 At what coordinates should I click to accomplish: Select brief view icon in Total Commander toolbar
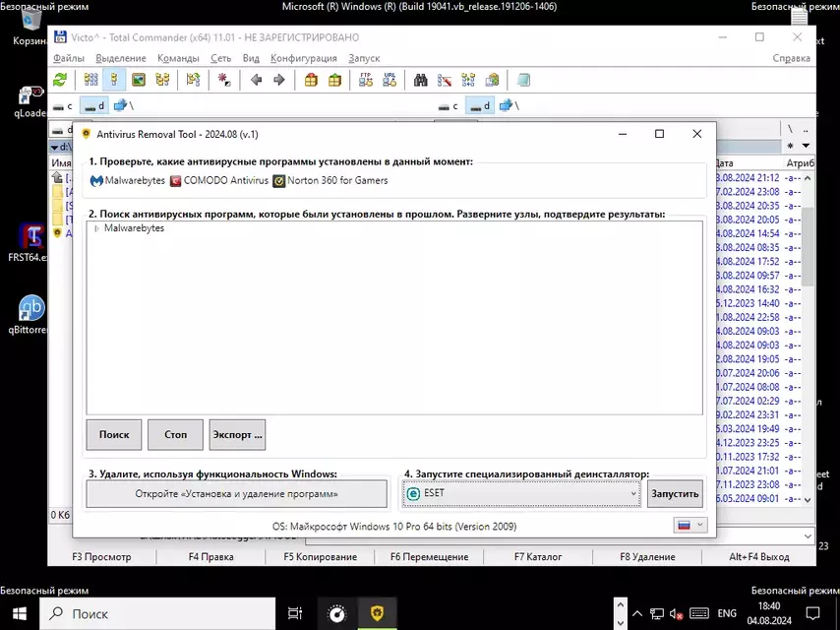[x=91, y=80]
